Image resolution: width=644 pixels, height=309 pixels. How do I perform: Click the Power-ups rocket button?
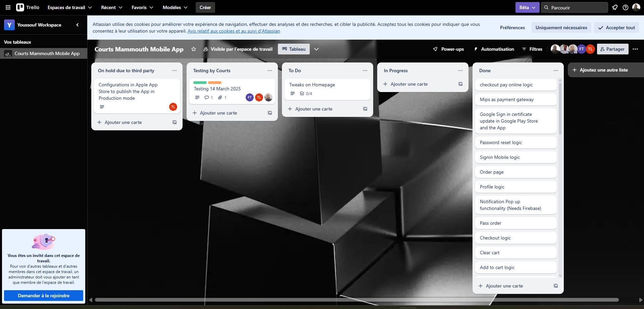[x=448, y=49]
